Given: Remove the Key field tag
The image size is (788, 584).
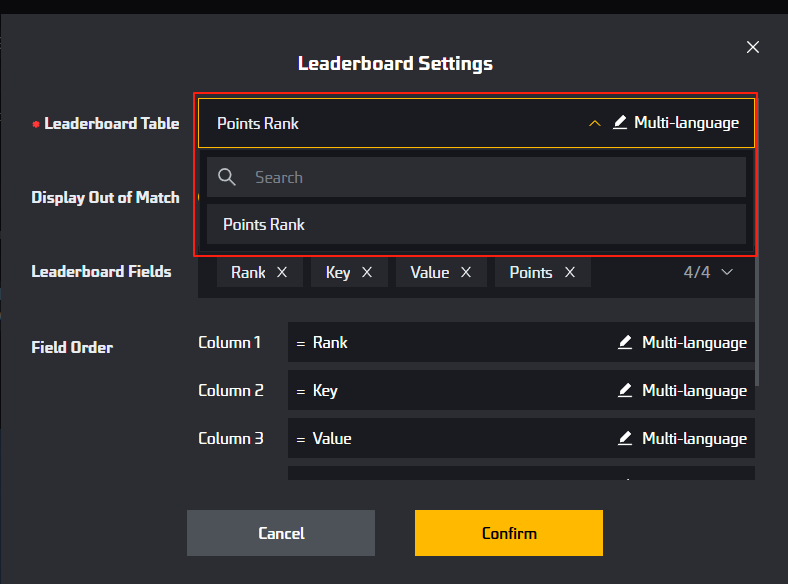Looking at the screenshot, I should pos(367,272).
